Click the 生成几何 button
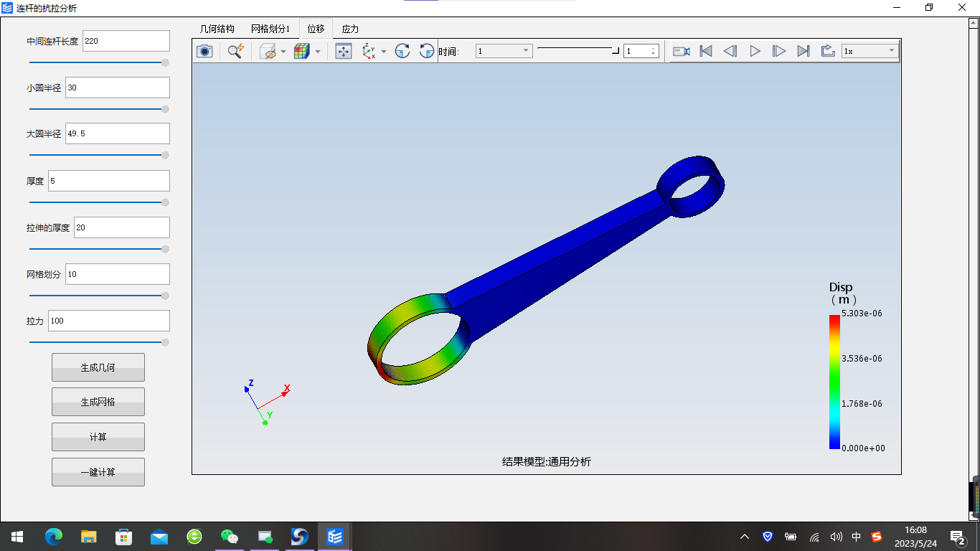 click(98, 367)
